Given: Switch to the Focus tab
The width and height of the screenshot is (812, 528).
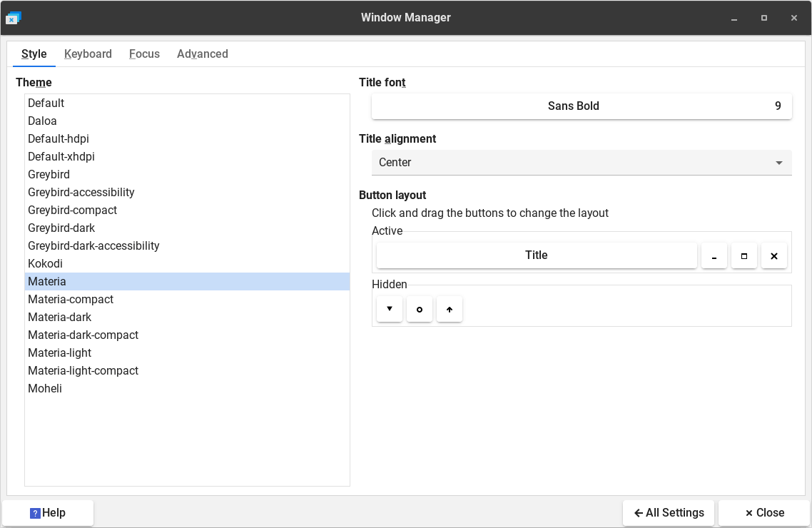Looking at the screenshot, I should tap(144, 54).
